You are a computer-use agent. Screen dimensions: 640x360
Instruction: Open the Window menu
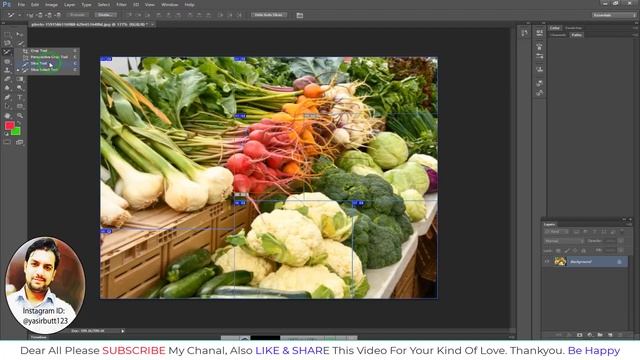[169, 4]
